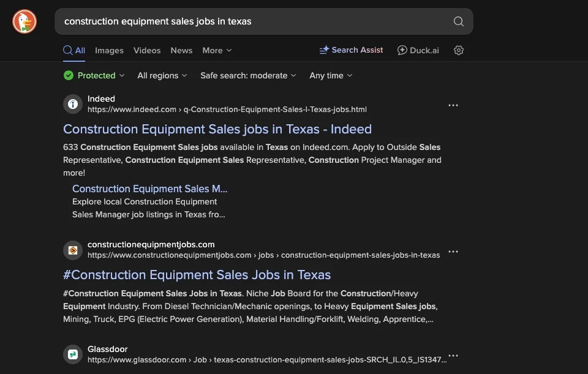The image size is (588, 374).
Task: Open more options for Indeed result
Action: pyautogui.click(x=453, y=105)
